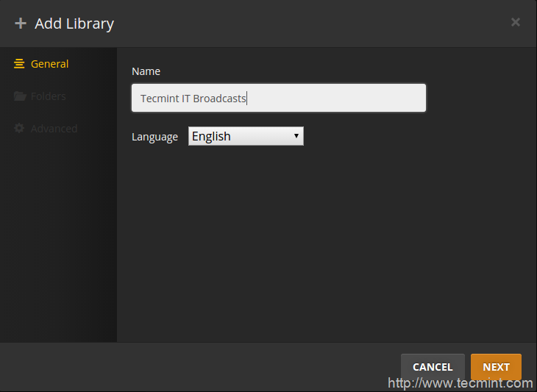Click the tecmint.com watermark URL
Image resolution: width=537 pixels, height=392 pixels.
point(460,383)
